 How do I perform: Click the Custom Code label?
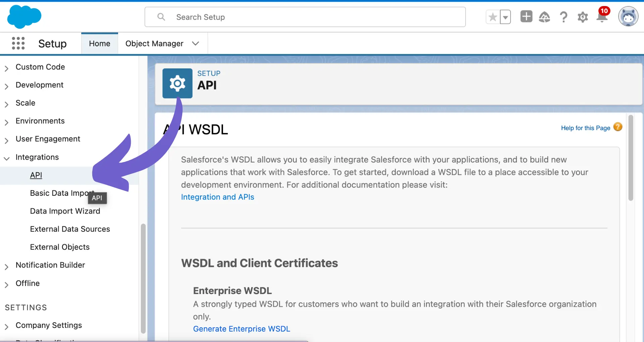pos(40,67)
